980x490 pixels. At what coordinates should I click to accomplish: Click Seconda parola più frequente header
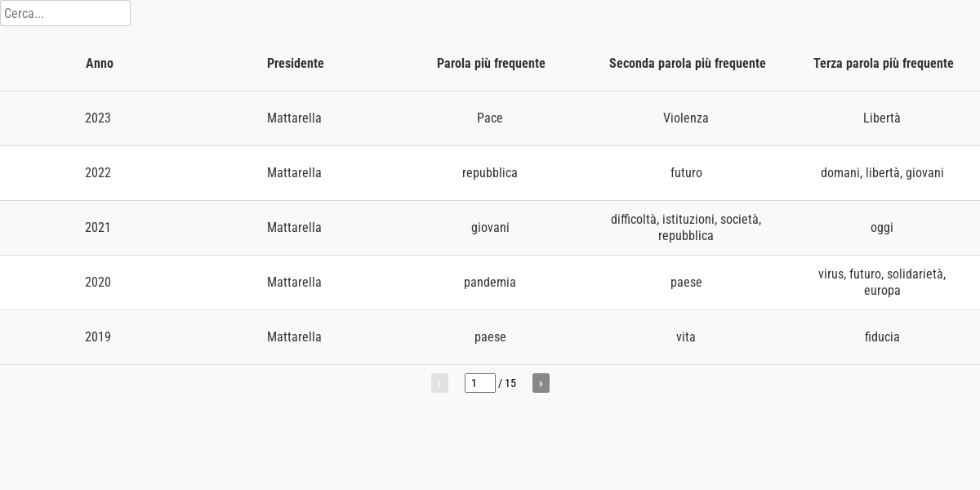click(687, 64)
